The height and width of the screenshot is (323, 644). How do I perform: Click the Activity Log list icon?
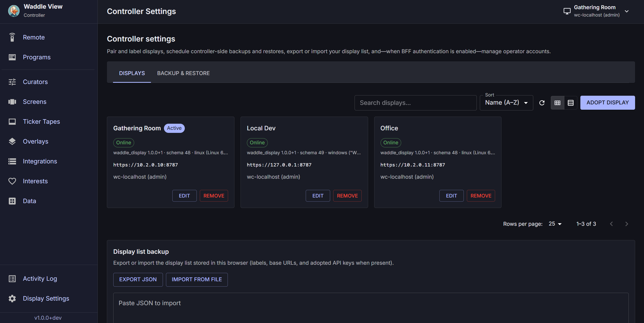[x=12, y=278]
